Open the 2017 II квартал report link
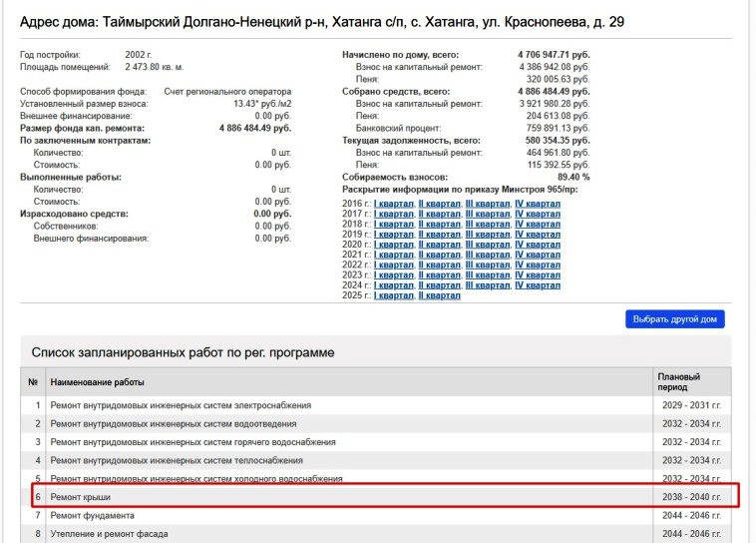This screenshot has width=756, height=543. click(x=439, y=214)
